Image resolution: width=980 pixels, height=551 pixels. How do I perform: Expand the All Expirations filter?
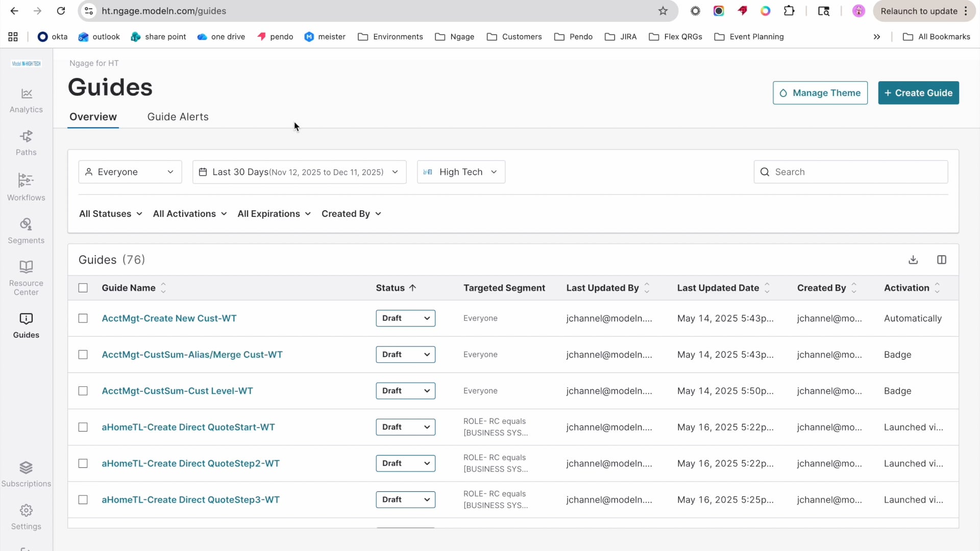click(274, 214)
